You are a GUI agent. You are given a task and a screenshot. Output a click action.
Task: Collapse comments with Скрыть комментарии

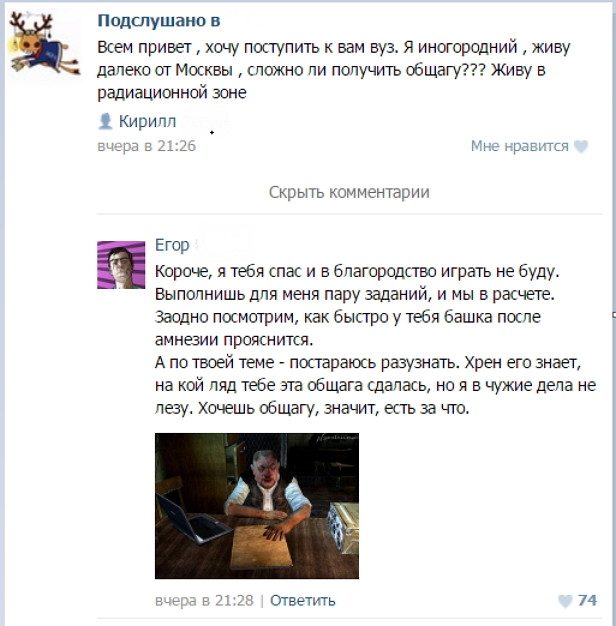[349, 192]
